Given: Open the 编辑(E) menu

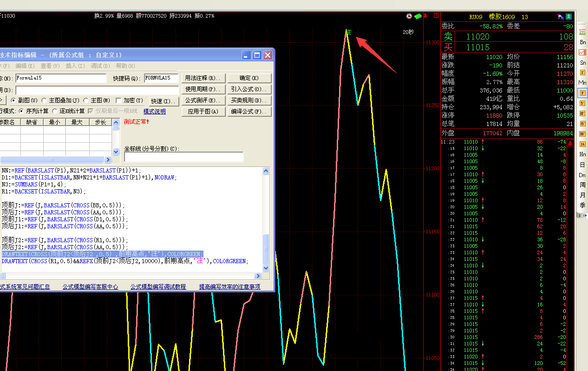Looking at the screenshot, I should pyautogui.click(x=24, y=66).
